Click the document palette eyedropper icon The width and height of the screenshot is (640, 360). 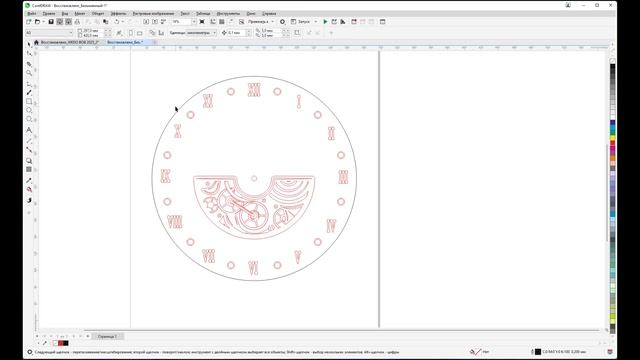(x=44, y=343)
